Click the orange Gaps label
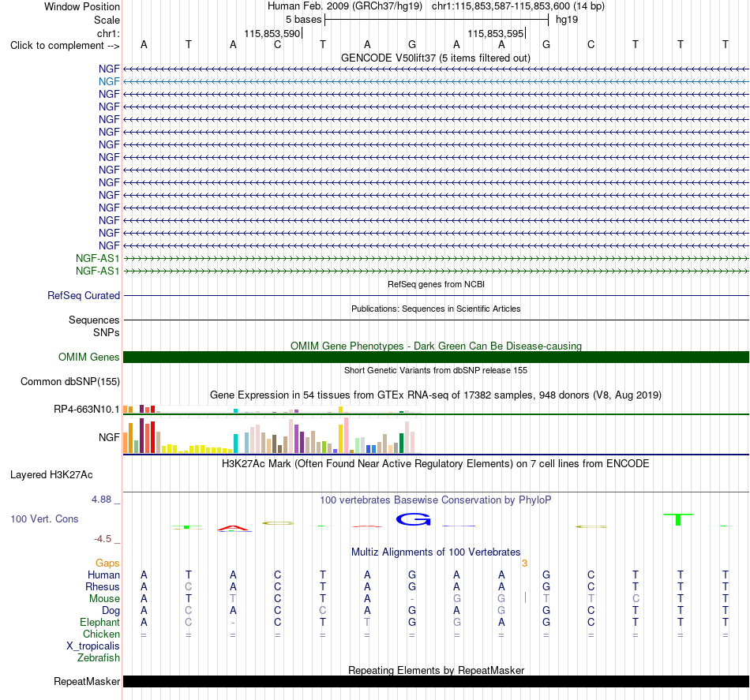750x700 pixels. click(107, 563)
